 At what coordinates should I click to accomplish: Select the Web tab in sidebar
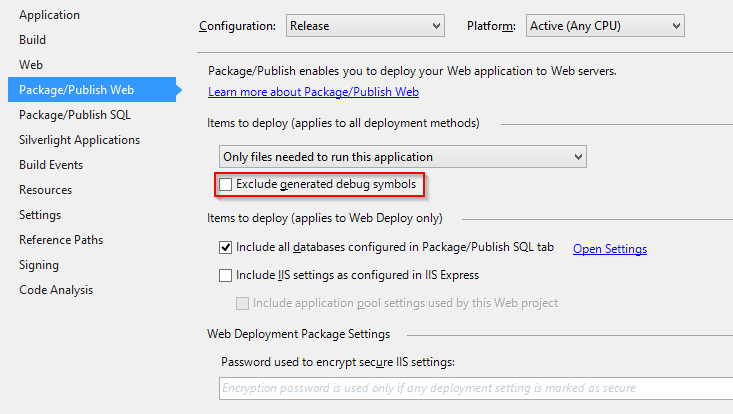(31, 64)
